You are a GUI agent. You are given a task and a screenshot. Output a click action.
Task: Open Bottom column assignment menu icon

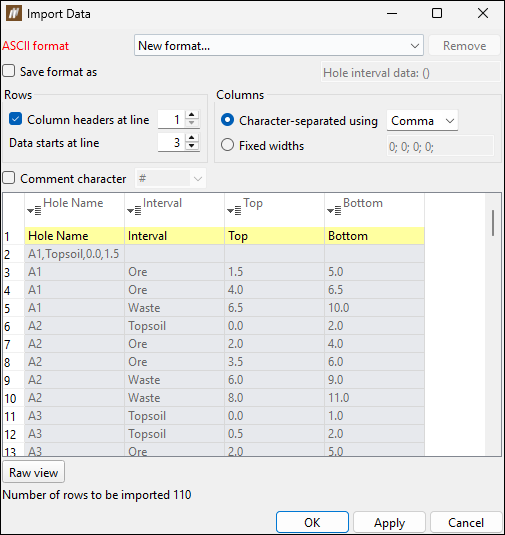[334, 211]
